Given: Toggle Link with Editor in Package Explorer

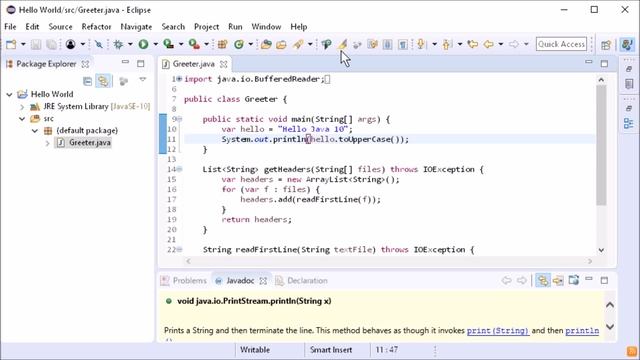Looking at the screenshot, I should click(104, 81).
